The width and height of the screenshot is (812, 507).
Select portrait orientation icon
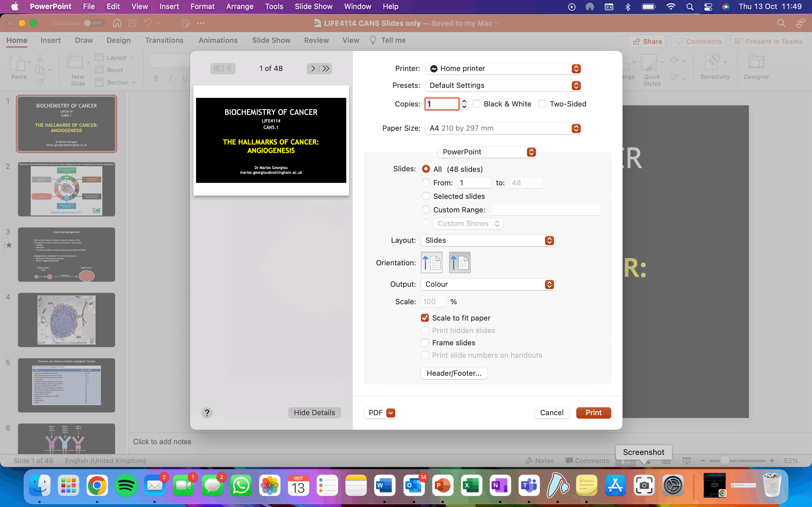coord(431,263)
